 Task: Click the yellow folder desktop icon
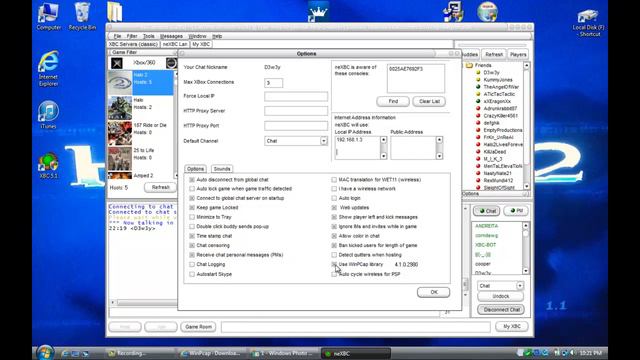pyautogui.click(x=114, y=11)
